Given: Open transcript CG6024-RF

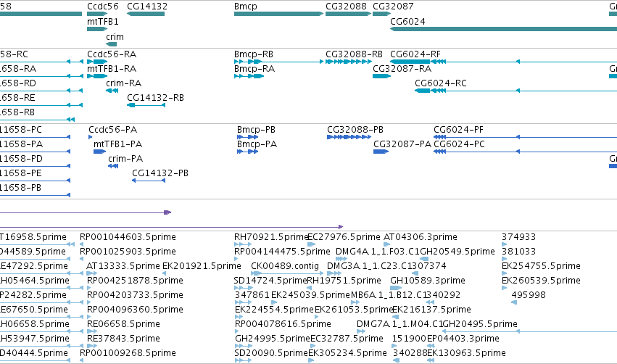Looking at the screenshot, I should coord(415,54).
